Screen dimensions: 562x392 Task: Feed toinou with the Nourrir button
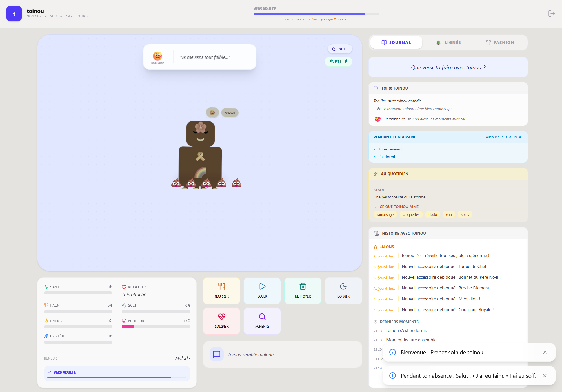(221, 291)
